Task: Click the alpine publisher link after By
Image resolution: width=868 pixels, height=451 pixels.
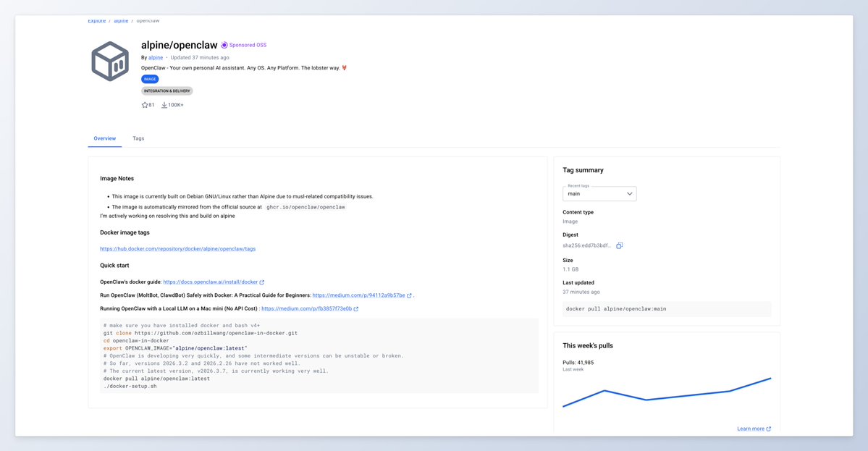Action: (156, 57)
